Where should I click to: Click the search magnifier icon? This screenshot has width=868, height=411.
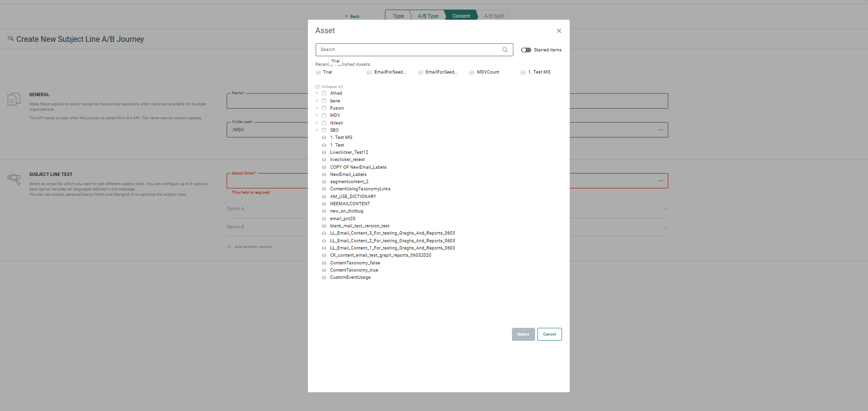tap(505, 50)
